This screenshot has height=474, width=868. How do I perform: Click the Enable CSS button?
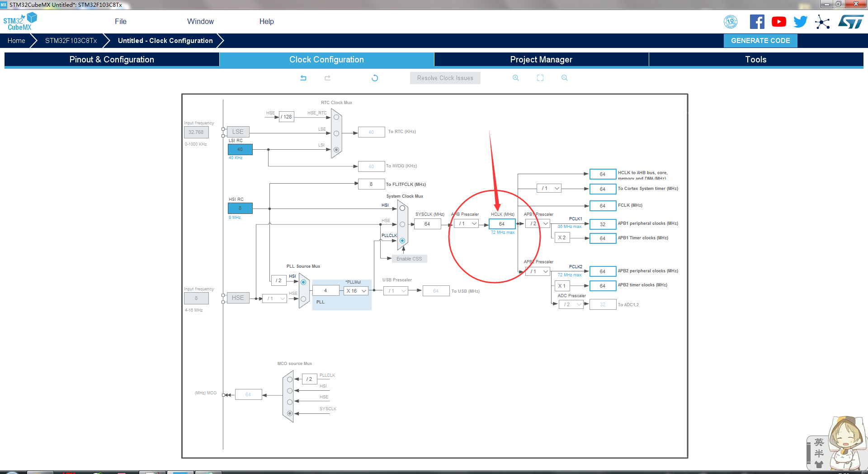[409, 259]
